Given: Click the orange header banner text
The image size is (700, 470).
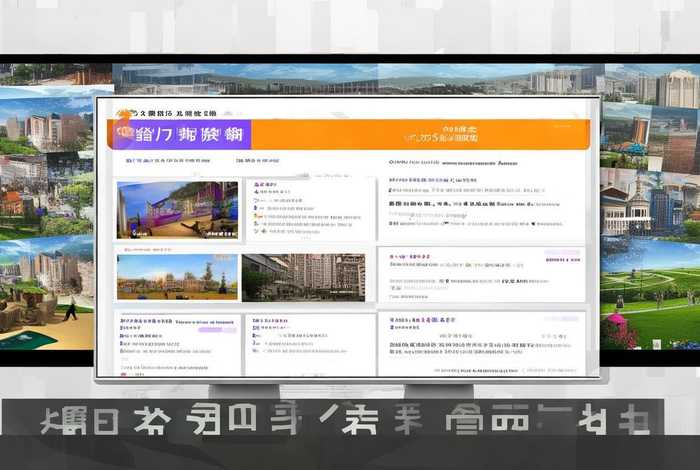Looking at the screenshot, I should point(442,133).
